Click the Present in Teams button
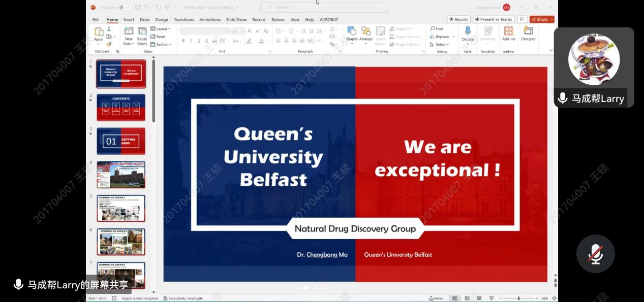This screenshot has height=302, width=644. point(493,19)
